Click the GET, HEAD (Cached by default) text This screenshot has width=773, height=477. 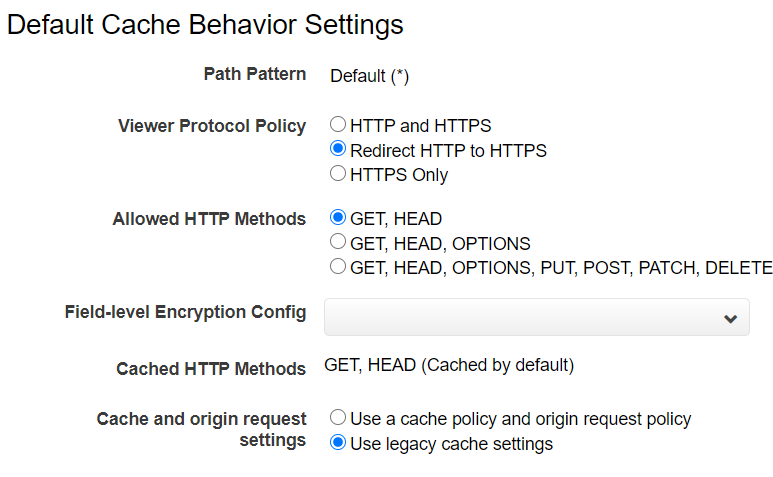click(449, 365)
